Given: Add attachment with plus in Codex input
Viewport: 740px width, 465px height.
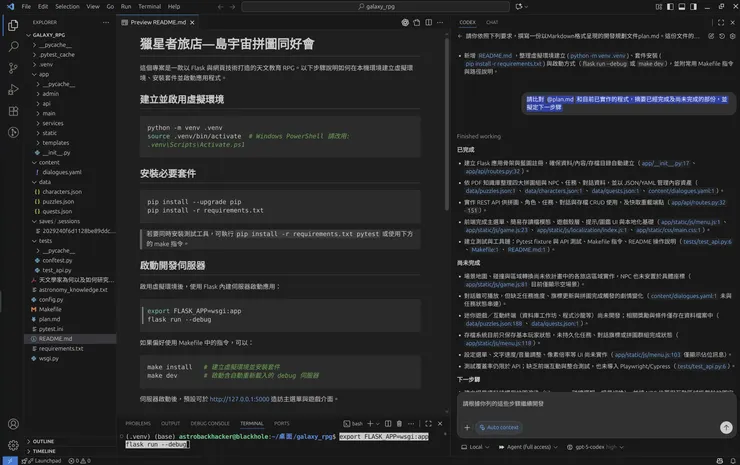Looking at the screenshot, I should (x=467, y=427).
